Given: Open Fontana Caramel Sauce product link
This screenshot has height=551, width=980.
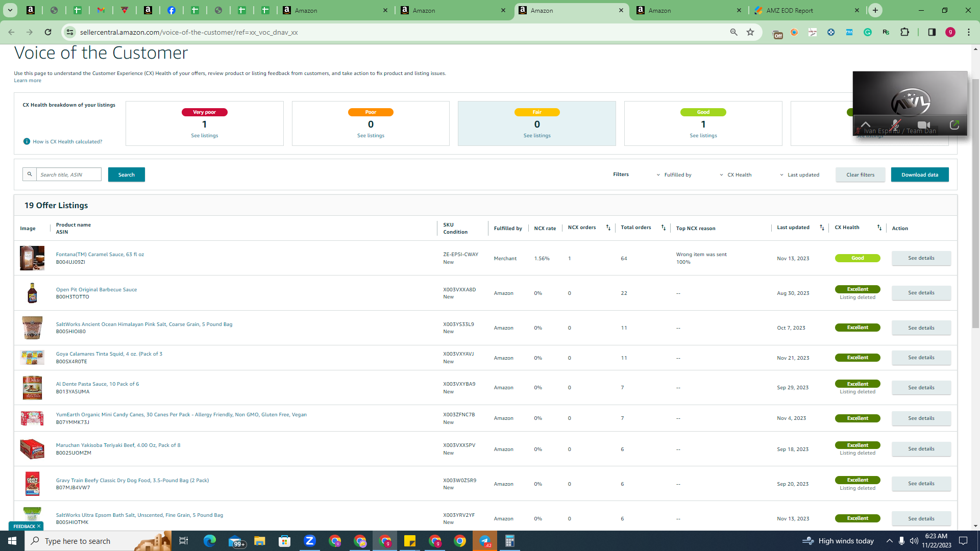Looking at the screenshot, I should tap(100, 254).
